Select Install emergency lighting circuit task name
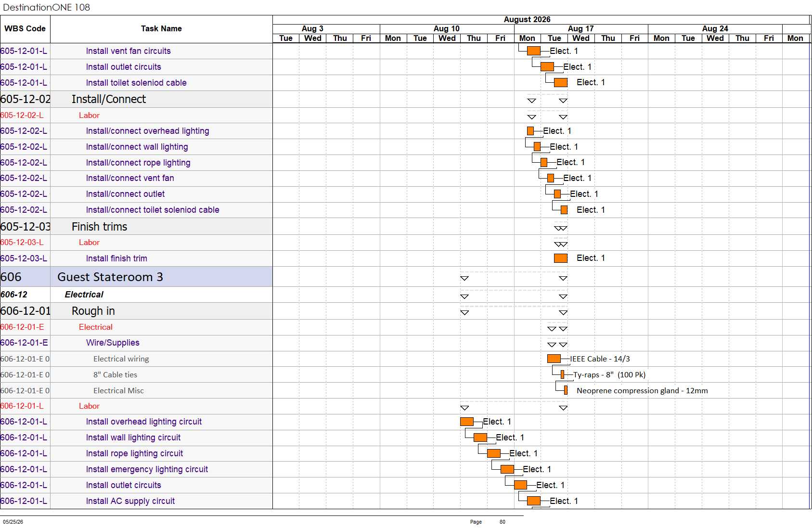Image resolution: width=812 pixels, height=528 pixels. [147, 469]
